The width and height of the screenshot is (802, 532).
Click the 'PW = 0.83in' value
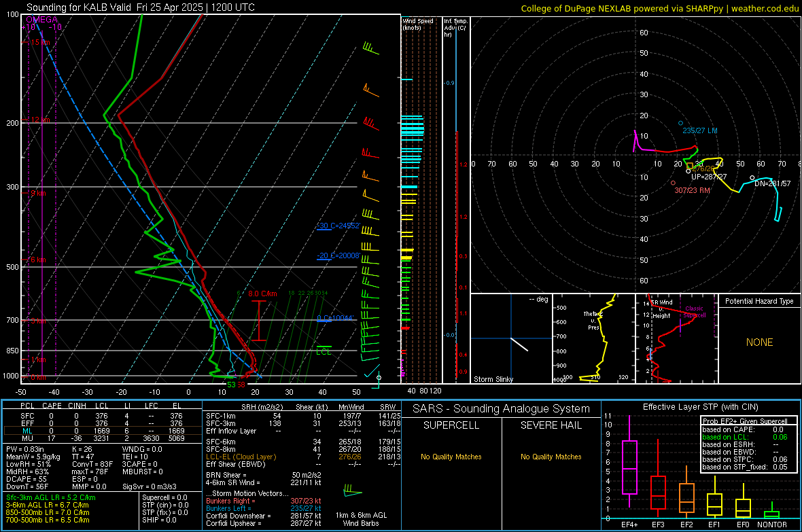[25, 449]
